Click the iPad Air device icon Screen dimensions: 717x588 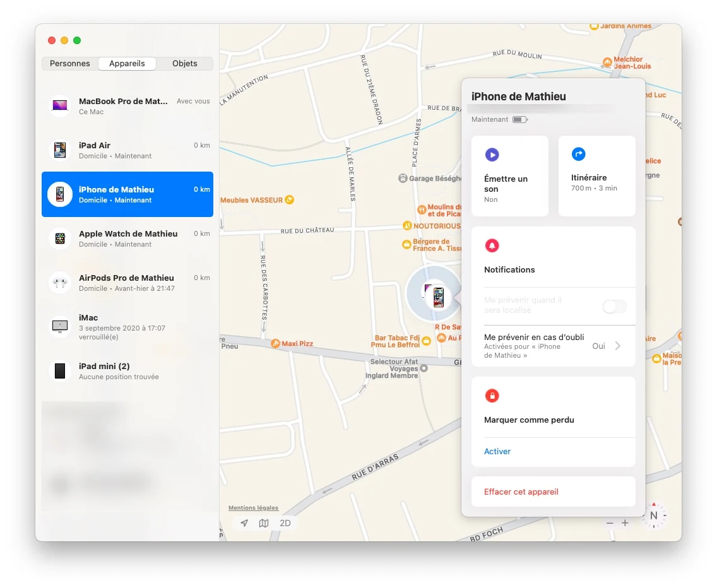[x=60, y=150]
